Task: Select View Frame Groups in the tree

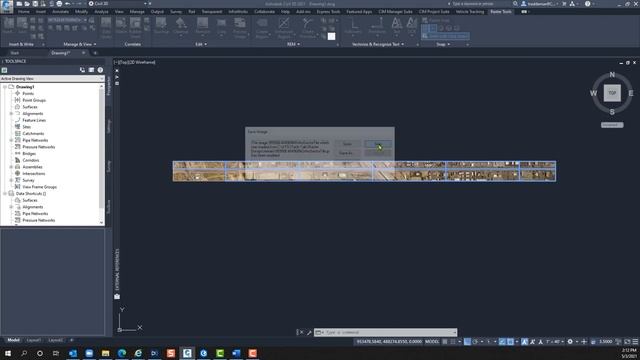Action: coord(40,187)
